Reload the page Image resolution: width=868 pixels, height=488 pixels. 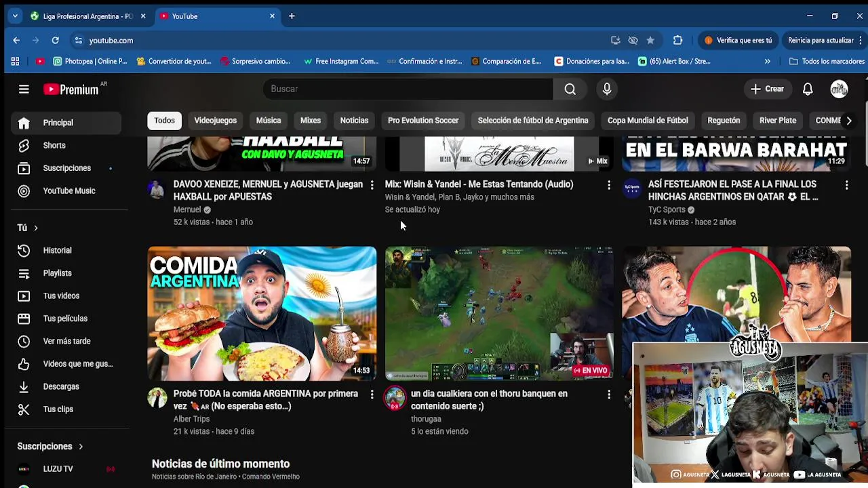(x=55, y=41)
